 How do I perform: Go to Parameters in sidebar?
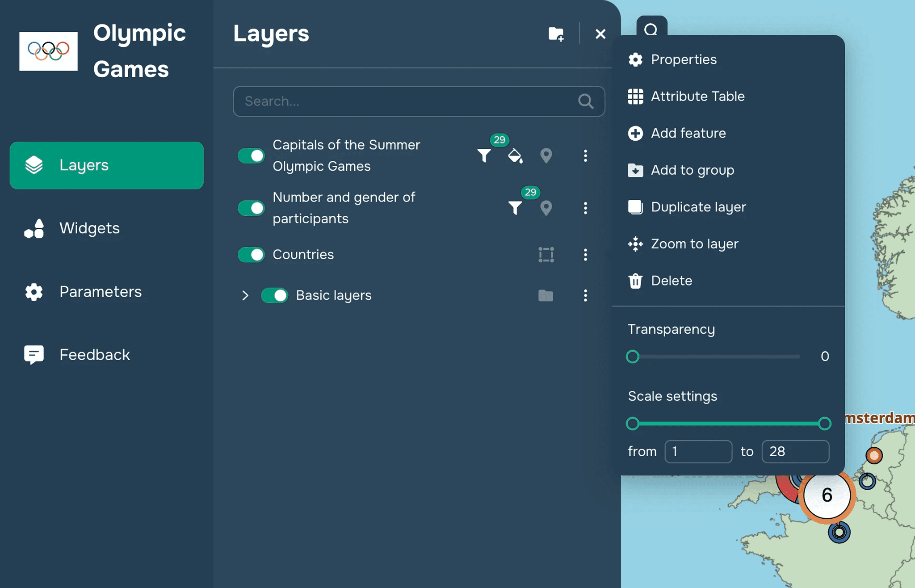[x=100, y=292]
